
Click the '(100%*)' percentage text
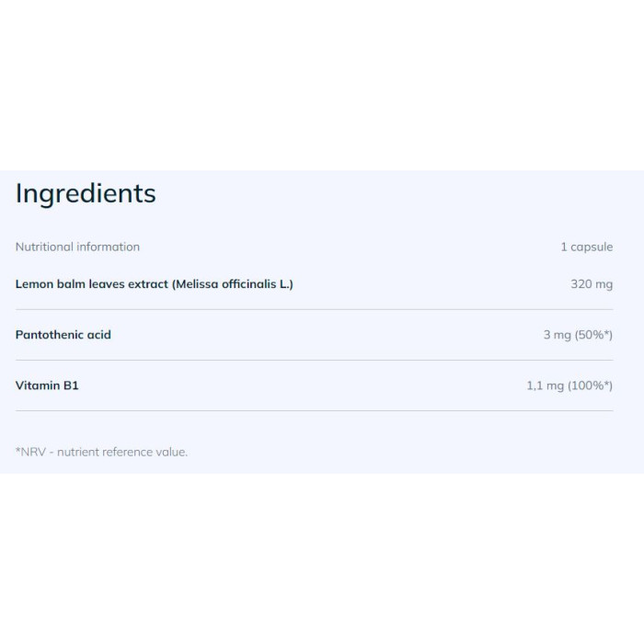591,385
